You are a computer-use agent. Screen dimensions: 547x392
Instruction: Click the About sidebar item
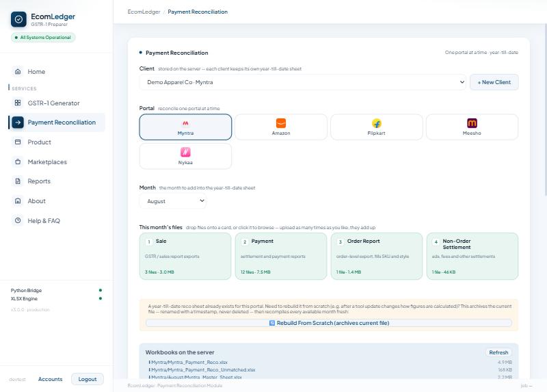[x=57, y=201]
